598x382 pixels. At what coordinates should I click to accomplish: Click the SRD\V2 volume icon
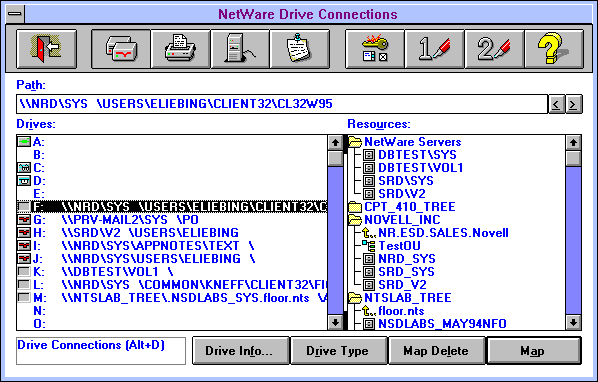click(368, 194)
